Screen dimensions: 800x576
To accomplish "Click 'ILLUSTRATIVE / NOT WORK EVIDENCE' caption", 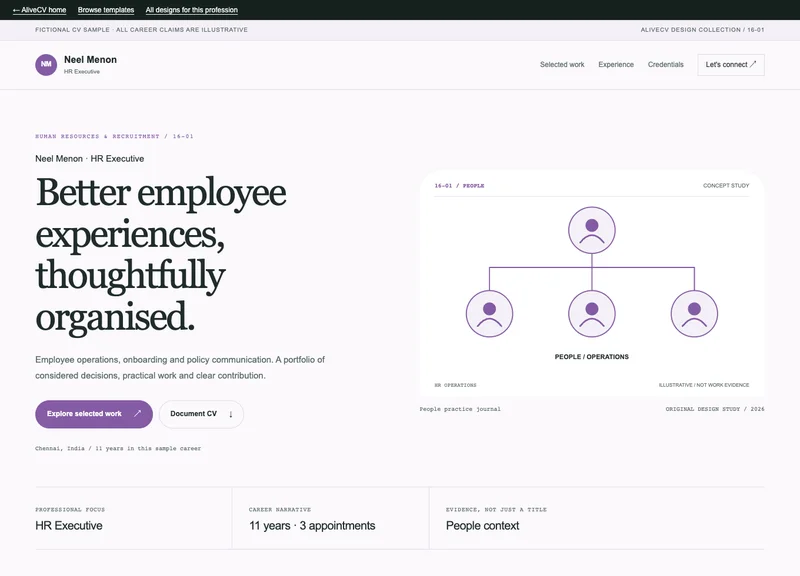I will (x=704, y=385).
